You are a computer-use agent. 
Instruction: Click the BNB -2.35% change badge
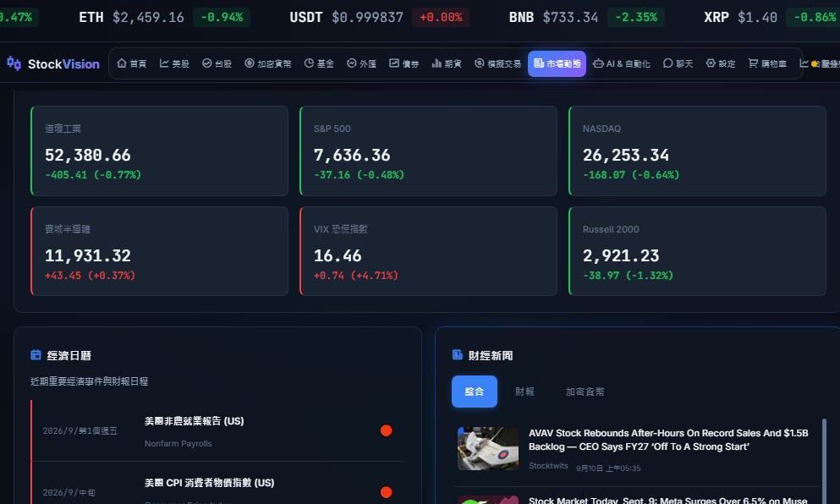coord(636,17)
